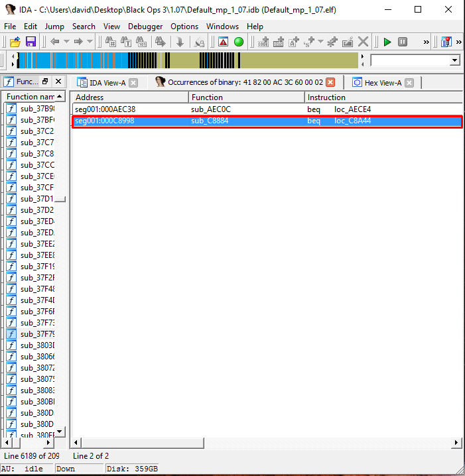Open the Jump menu
465x476 pixels.
coord(54,27)
